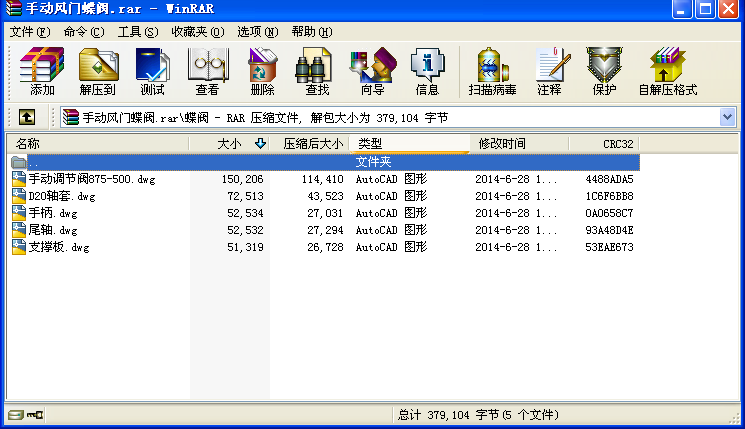Open the View (查看) toolbar icon

(207, 70)
